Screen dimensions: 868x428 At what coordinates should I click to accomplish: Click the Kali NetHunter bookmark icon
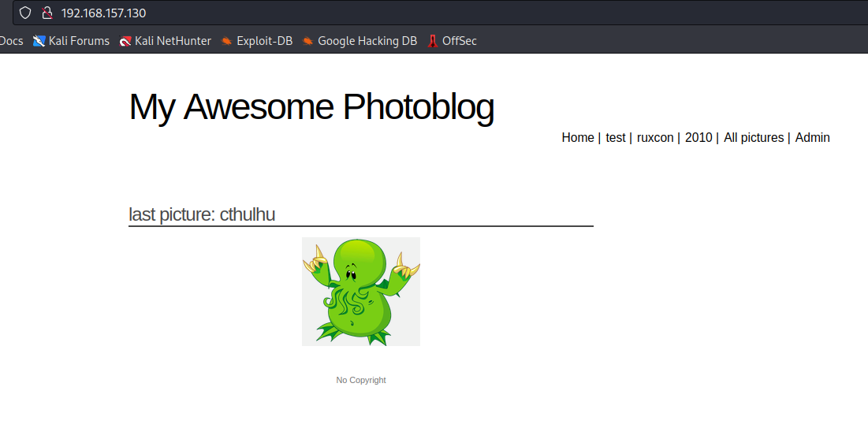(125, 41)
